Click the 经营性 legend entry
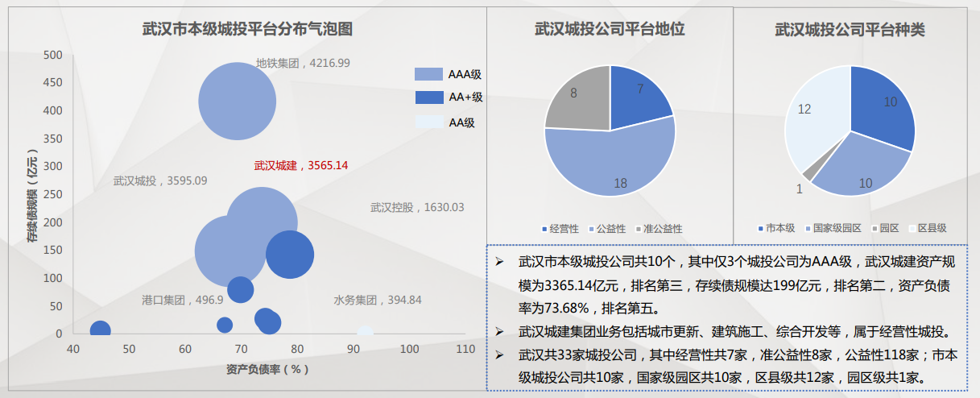 (x=560, y=229)
